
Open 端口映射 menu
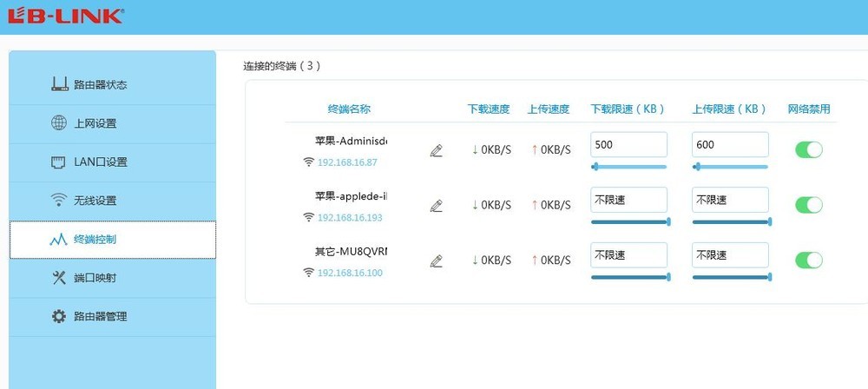(x=112, y=278)
